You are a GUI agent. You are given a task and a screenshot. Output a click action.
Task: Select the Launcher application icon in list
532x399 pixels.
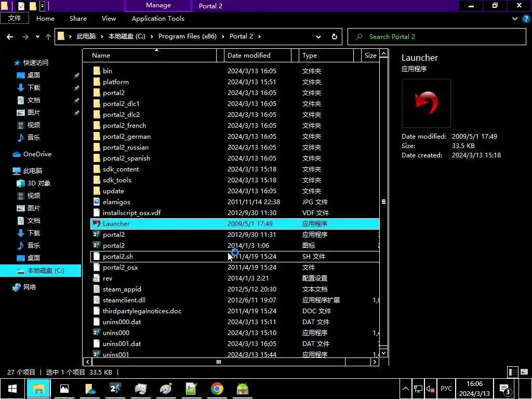point(97,223)
